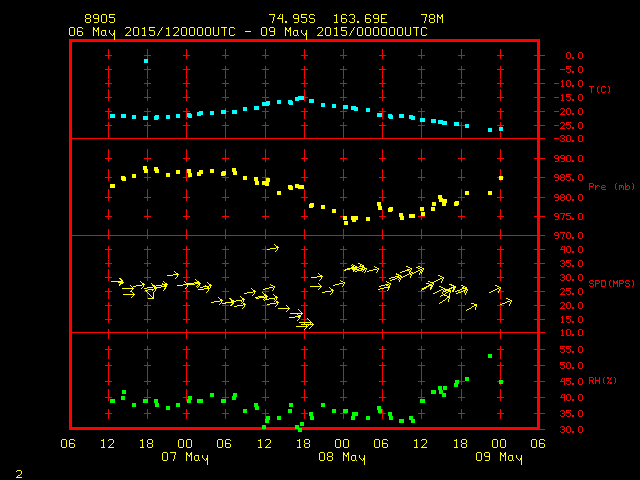Viewport: 640px width, 480px height.
Task: Click 30.0 on the RH humidity axis
Action: click(x=571, y=430)
